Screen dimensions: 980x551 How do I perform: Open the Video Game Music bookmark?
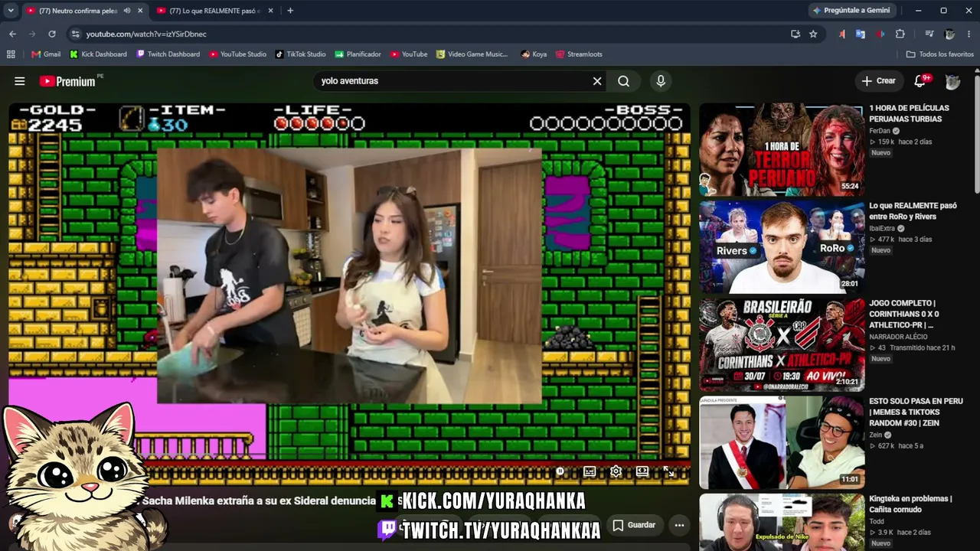coord(472,54)
